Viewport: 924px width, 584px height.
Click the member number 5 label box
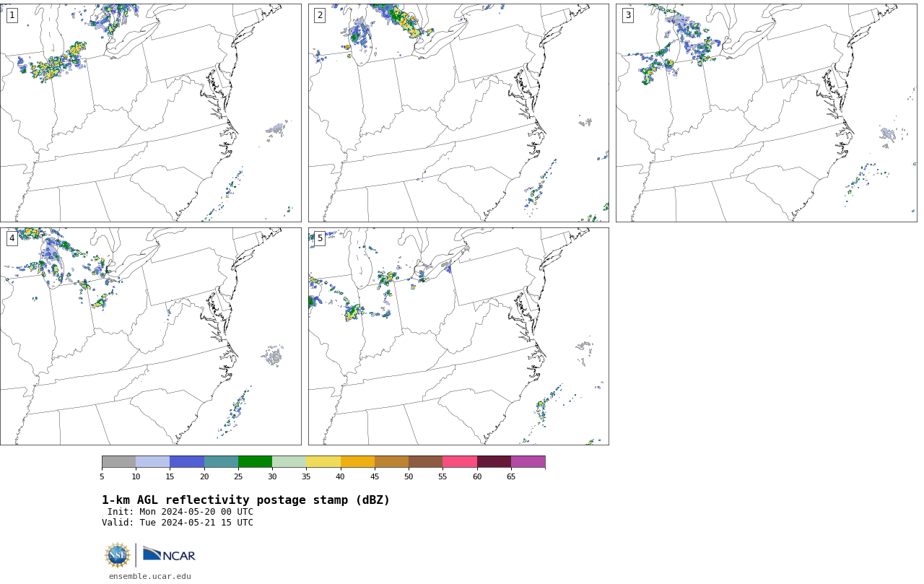pos(320,238)
